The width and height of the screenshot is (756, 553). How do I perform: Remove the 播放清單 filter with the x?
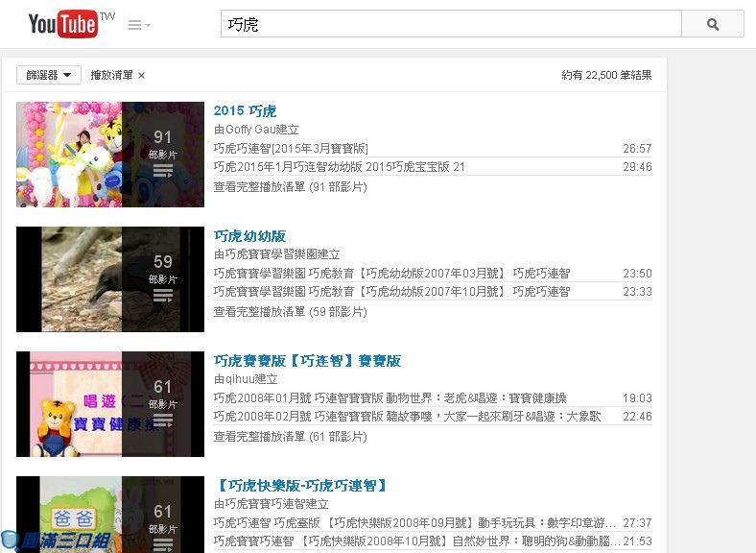[141, 75]
